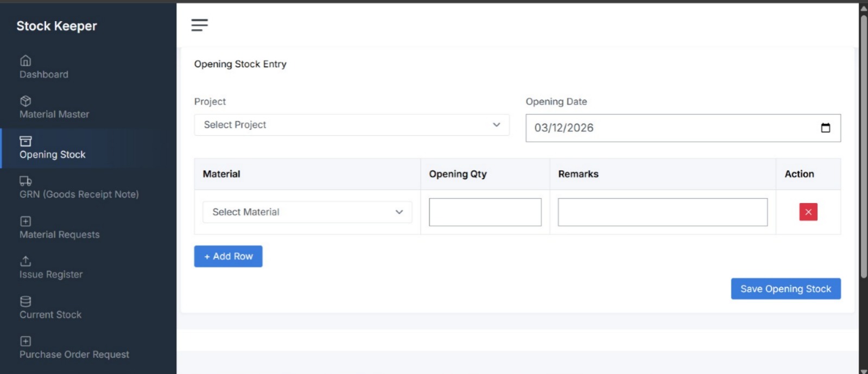Click the Issue Register upload icon
Screen dimensions: 868x374
click(x=26, y=261)
